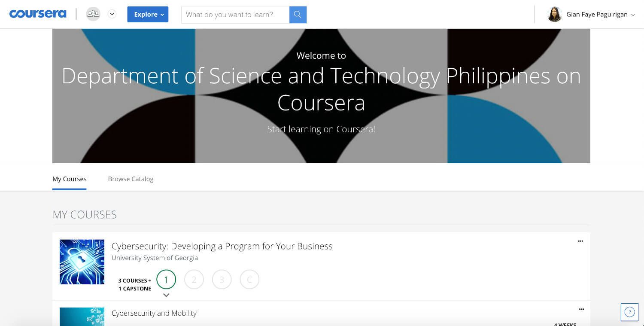
Task: Switch to the Browse Catalog tab
Action: 131,179
